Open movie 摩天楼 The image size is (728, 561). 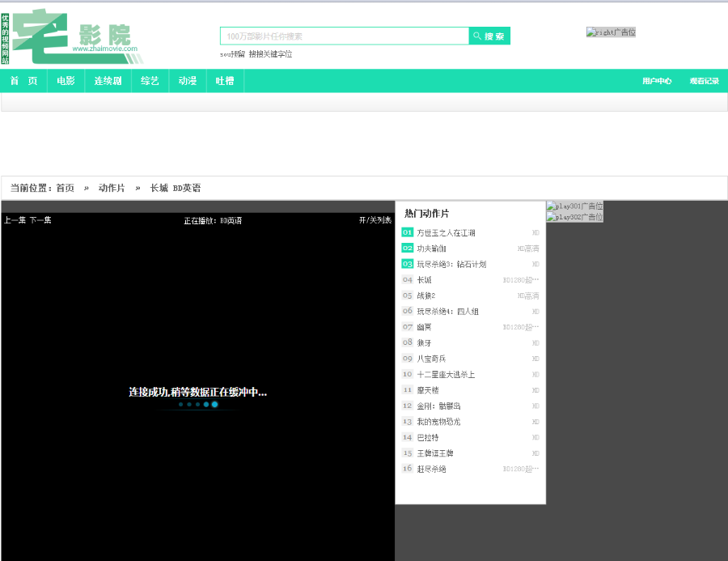[428, 390]
